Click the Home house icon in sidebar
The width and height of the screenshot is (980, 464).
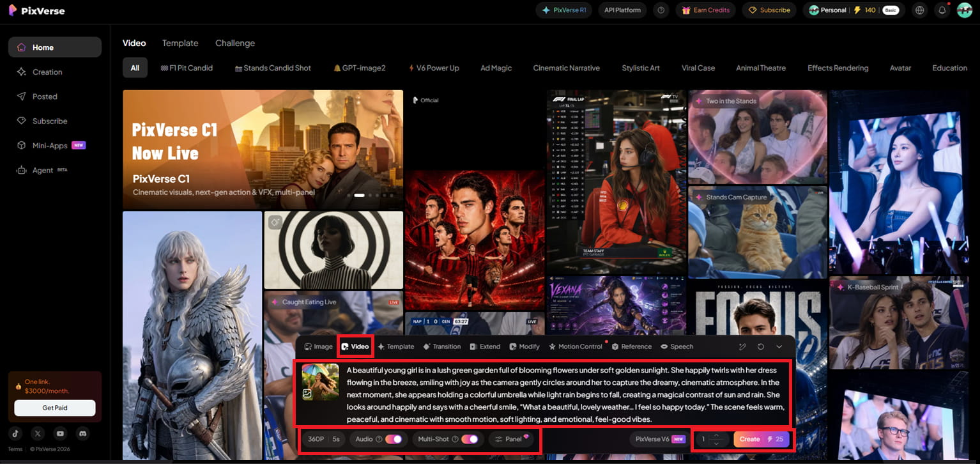click(22, 47)
